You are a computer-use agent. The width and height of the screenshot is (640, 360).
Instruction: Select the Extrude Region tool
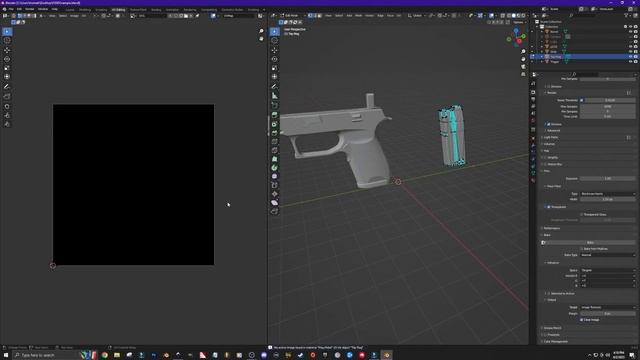pyautogui.click(x=275, y=115)
